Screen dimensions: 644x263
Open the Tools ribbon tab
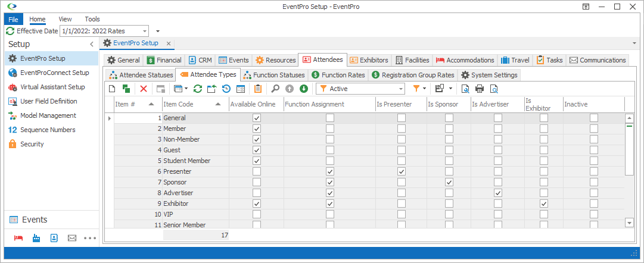click(x=92, y=19)
